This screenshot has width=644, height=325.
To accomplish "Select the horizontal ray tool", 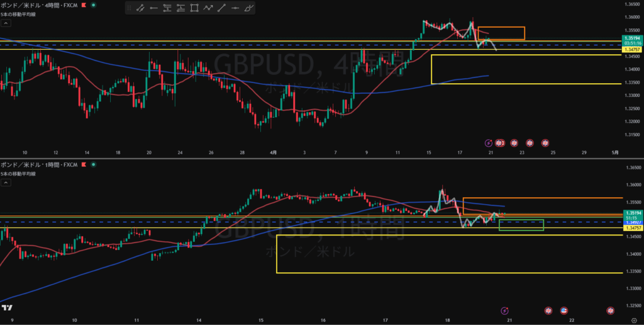I will click(x=153, y=8).
